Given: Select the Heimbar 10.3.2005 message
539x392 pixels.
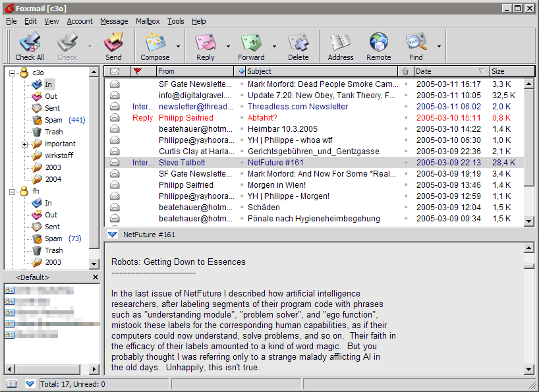Looking at the screenshot, I should coord(314,129).
